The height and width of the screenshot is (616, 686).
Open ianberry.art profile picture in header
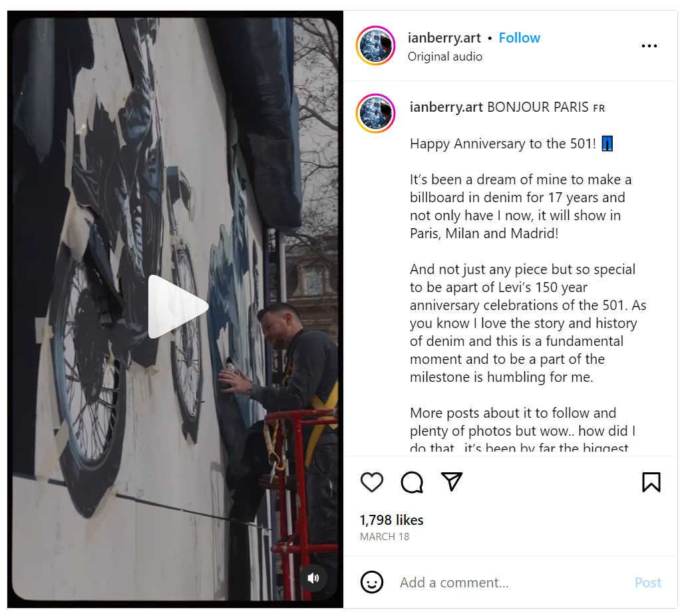375,45
